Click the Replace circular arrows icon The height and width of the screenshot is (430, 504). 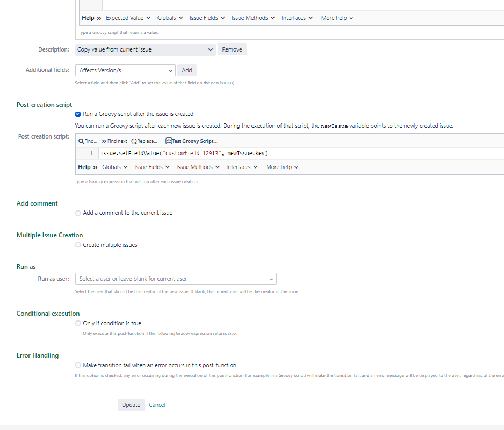tap(134, 141)
